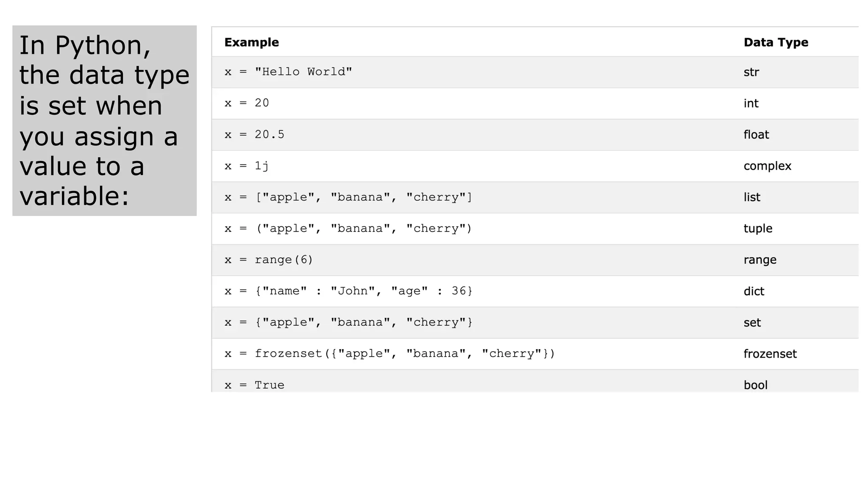Click the "frozenset" data type cell

pos(770,354)
